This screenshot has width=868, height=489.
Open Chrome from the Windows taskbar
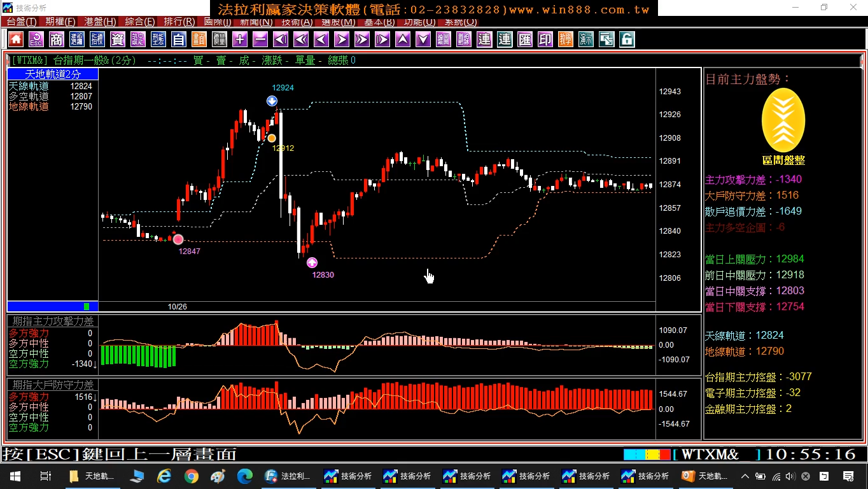click(x=191, y=476)
